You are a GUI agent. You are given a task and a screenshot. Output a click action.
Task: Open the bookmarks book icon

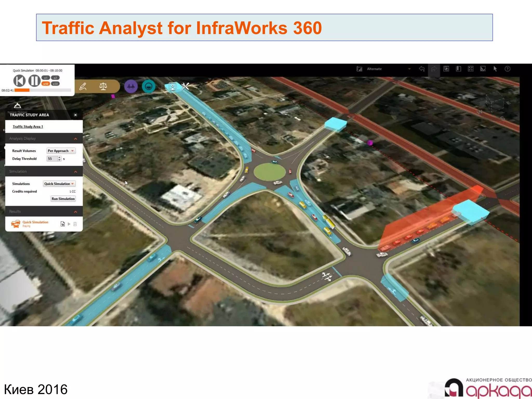(458, 69)
